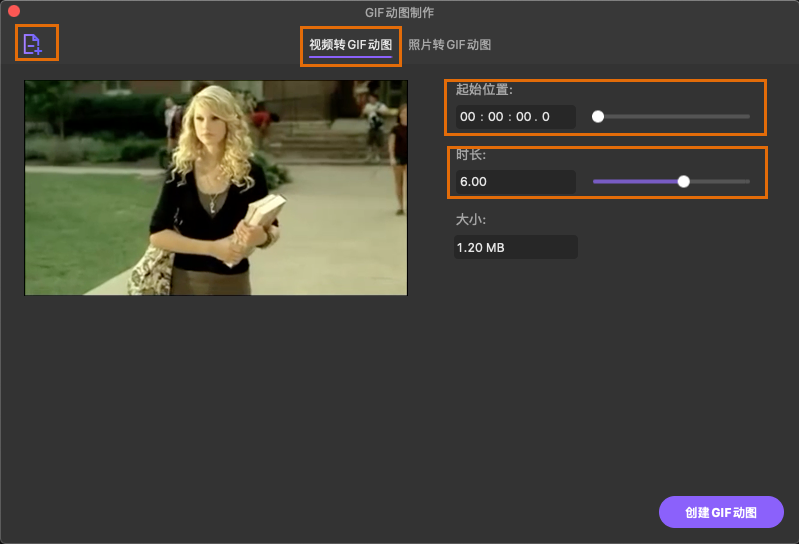This screenshot has width=799, height=544.
Task: Click the 时长 slider handle
Action: [x=684, y=182]
